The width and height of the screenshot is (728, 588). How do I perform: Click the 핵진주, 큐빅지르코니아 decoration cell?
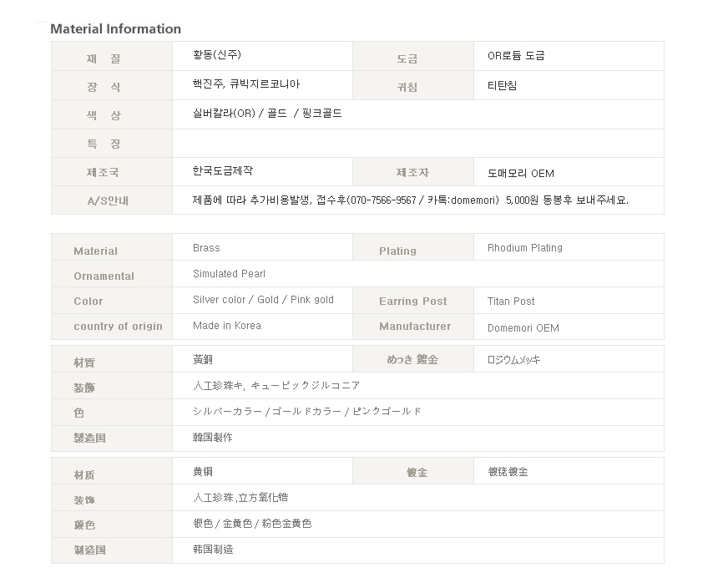point(246,84)
